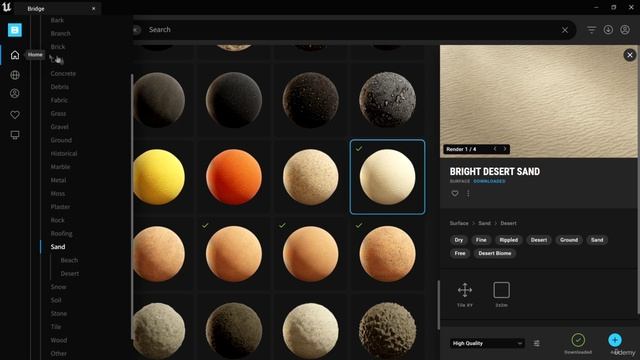Click the search back arrow icon
This screenshot has width=640, height=360.
pyautogui.click(x=137, y=30)
